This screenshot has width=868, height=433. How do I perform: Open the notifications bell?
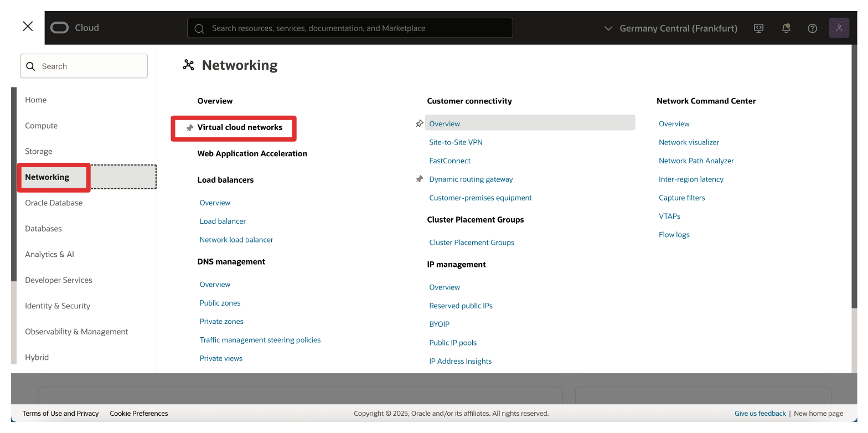786,28
